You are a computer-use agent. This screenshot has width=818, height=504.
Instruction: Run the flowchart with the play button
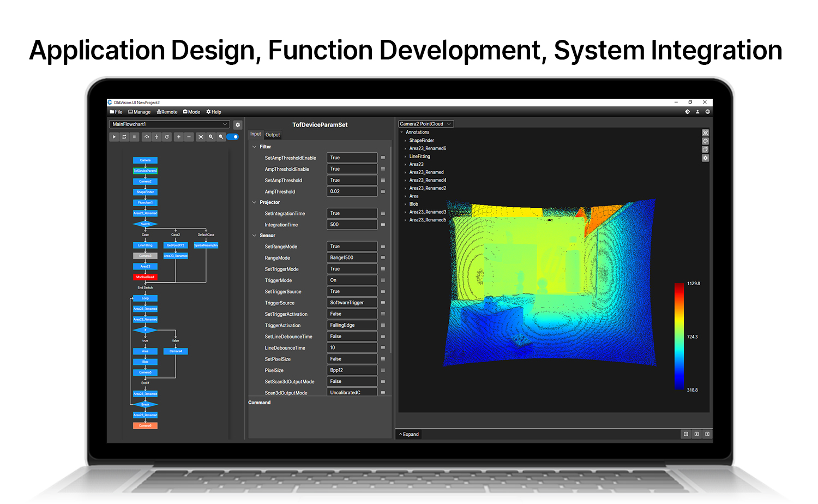click(x=114, y=137)
